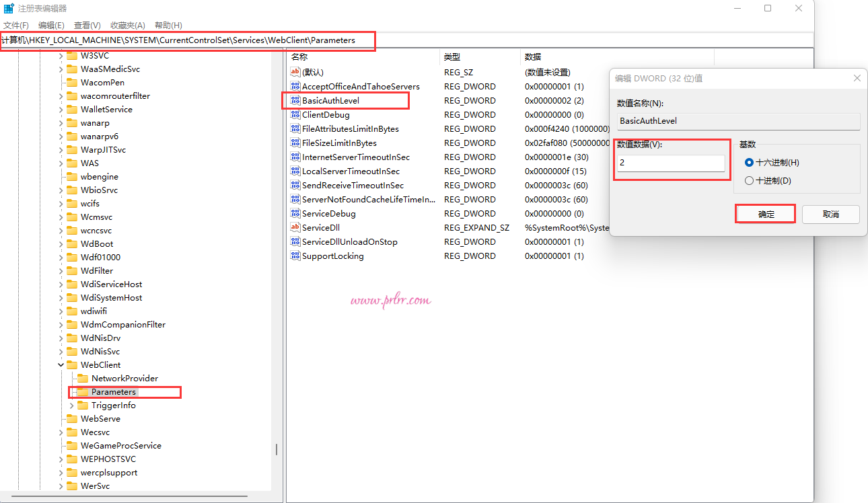868x503 pixels.
Task: Click the NetworkProvider folder icon
Action: 83,379
